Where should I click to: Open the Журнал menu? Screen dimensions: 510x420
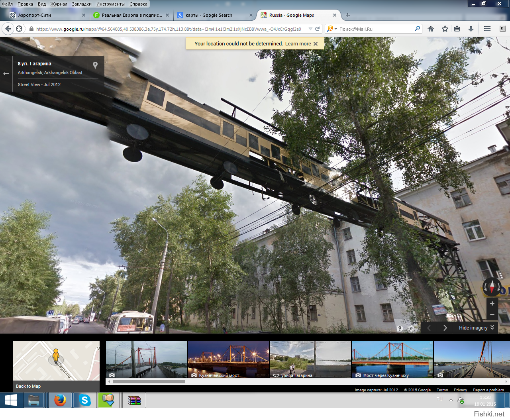tap(59, 4)
